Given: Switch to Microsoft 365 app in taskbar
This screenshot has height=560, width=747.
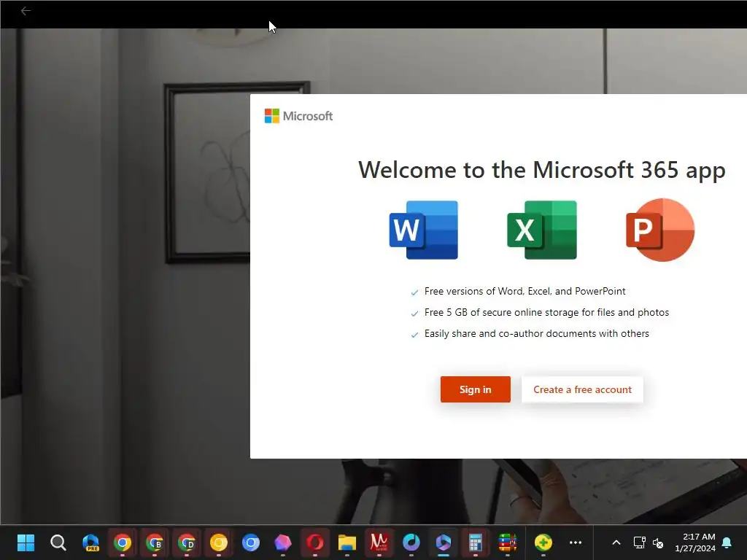Looking at the screenshot, I should point(444,542).
